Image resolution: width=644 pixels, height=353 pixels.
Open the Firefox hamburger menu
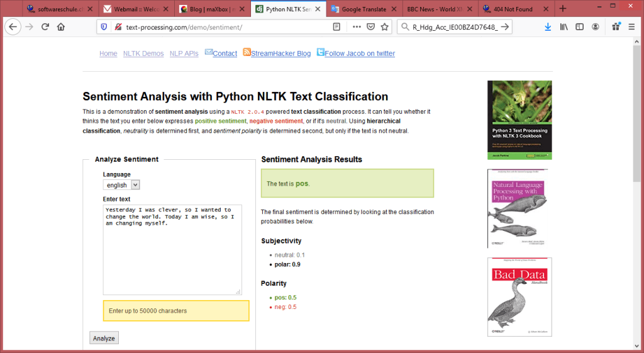[631, 27]
